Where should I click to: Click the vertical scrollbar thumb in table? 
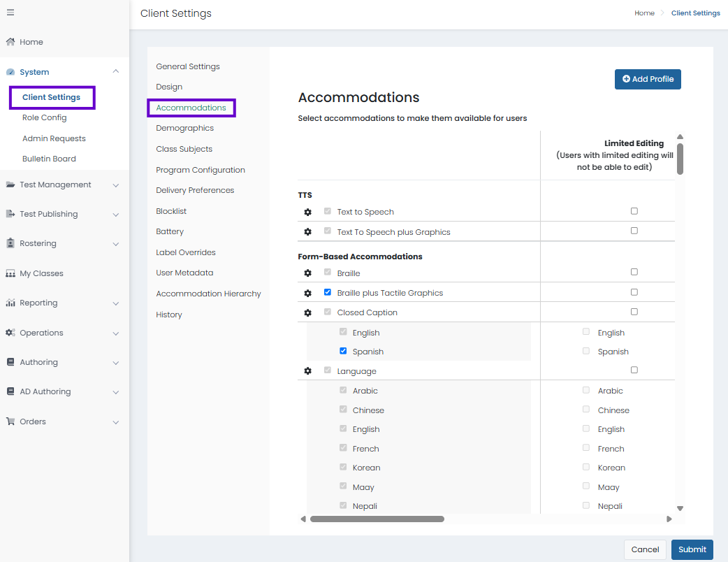point(680,159)
